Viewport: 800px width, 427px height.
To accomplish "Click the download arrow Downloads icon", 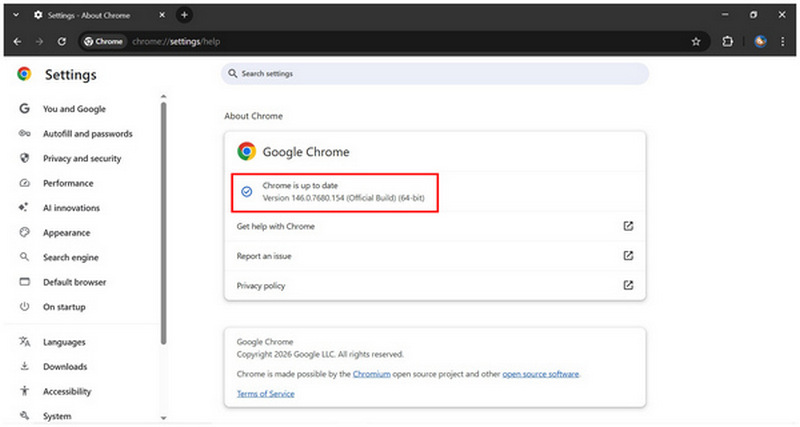I will pos(24,366).
